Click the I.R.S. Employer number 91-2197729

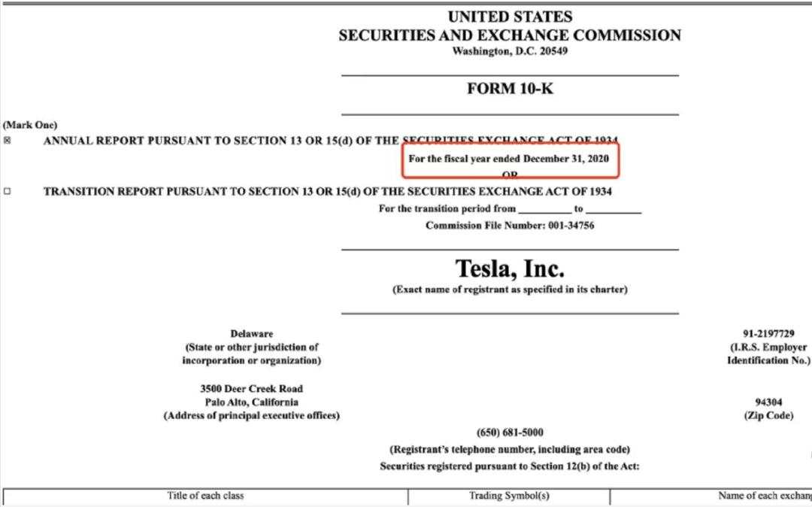click(768, 333)
